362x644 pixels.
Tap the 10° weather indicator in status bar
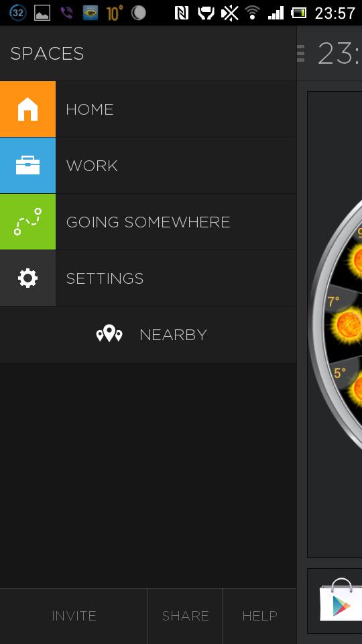(x=115, y=13)
